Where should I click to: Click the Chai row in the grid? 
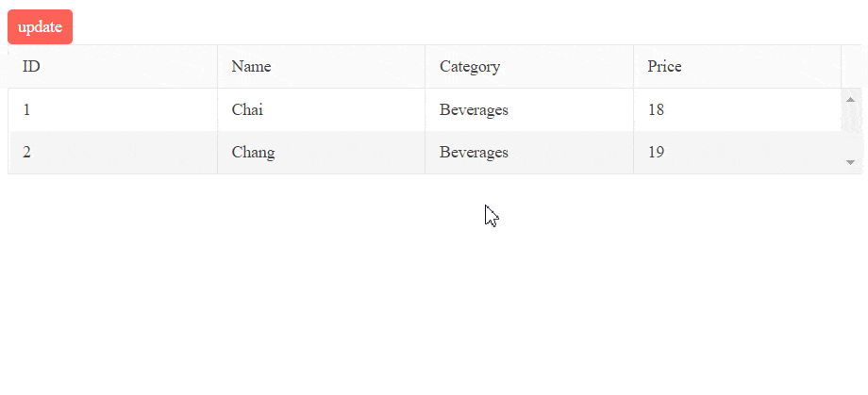click(x=425, y=109)
